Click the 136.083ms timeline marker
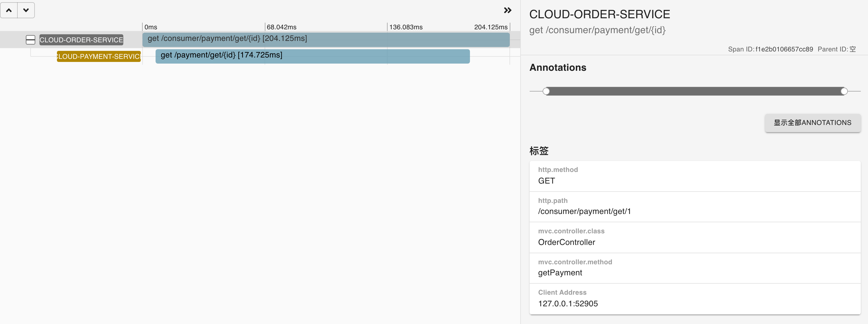This screenshot has height=324, width=868. tap(406, 27)
